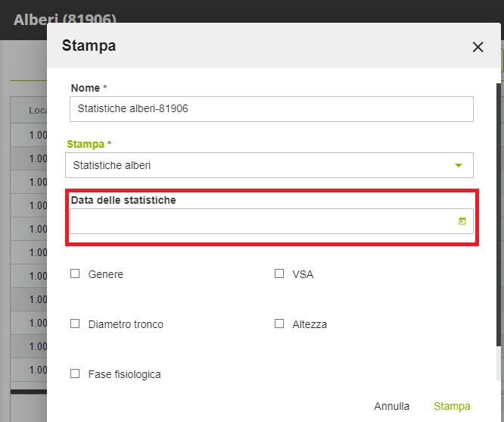The width and height of the screenshot is (504, 422).
Task: Focus the Nome text field
Action: pos(271,109)
